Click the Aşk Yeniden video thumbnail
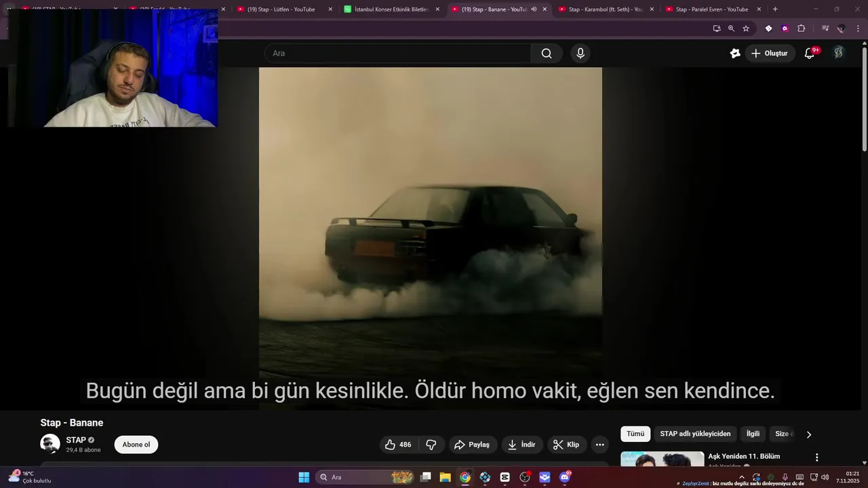 pyautogui.click(x=663, y=460)
